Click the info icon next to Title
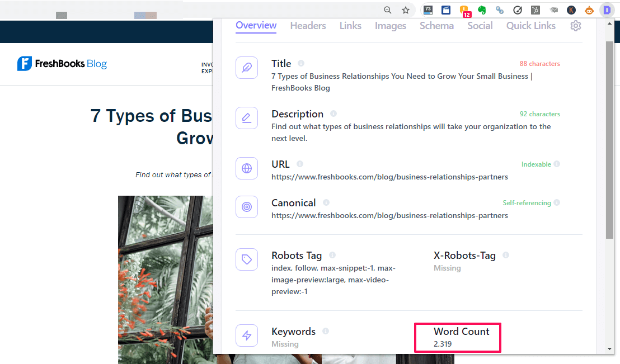 tap(301, 63)
